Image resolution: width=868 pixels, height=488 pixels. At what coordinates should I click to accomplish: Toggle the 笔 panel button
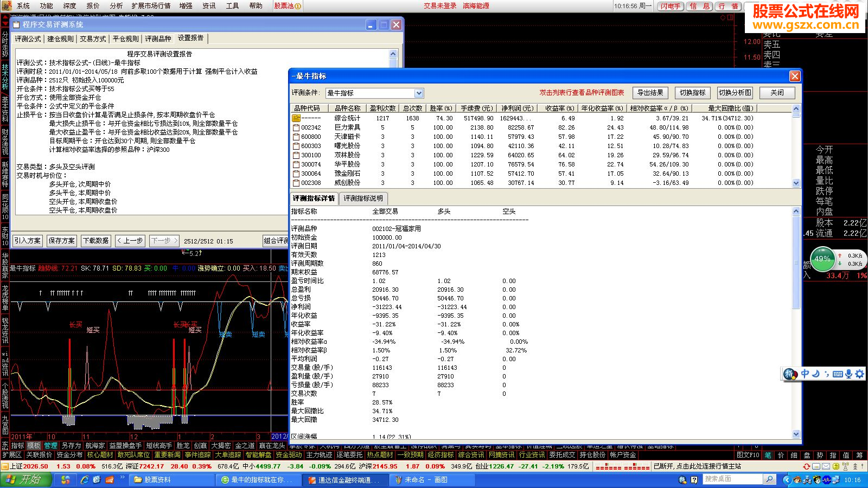[768, 455]
